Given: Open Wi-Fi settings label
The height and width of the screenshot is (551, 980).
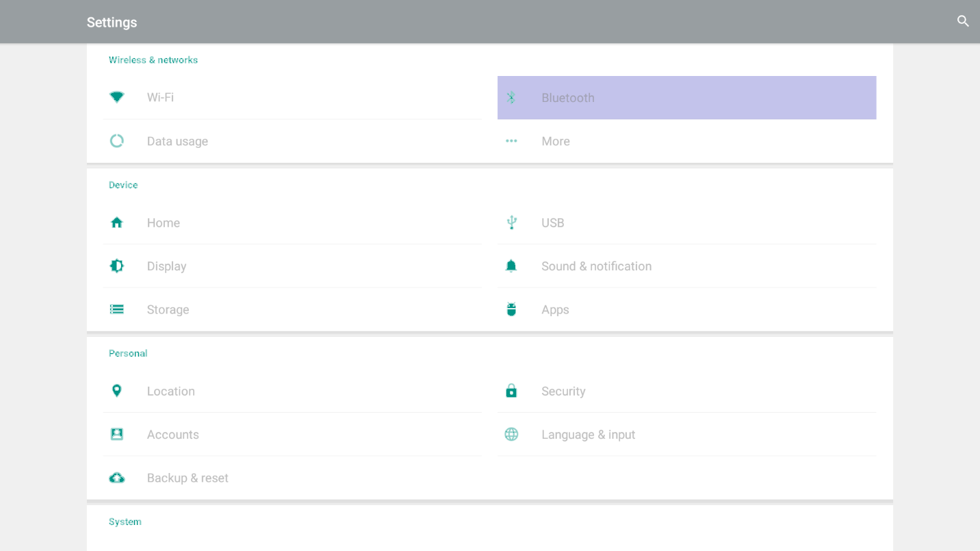Looking at the screenshot, I should (160, 97).
